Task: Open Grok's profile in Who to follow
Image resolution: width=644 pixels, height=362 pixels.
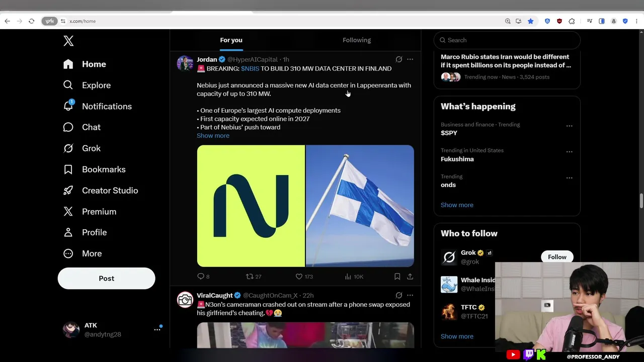Action: coord(468,253)
